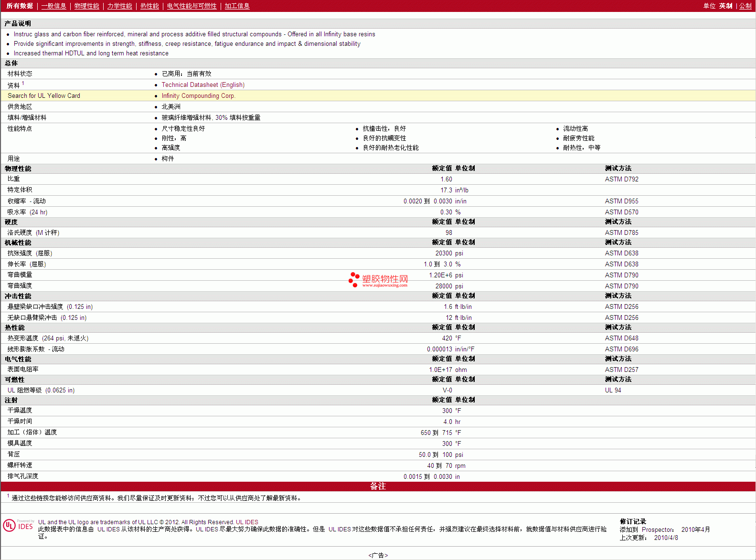Click ASTM D648 test method
Viewport: 756px width, 560px height.
click(x=621, y=338)
